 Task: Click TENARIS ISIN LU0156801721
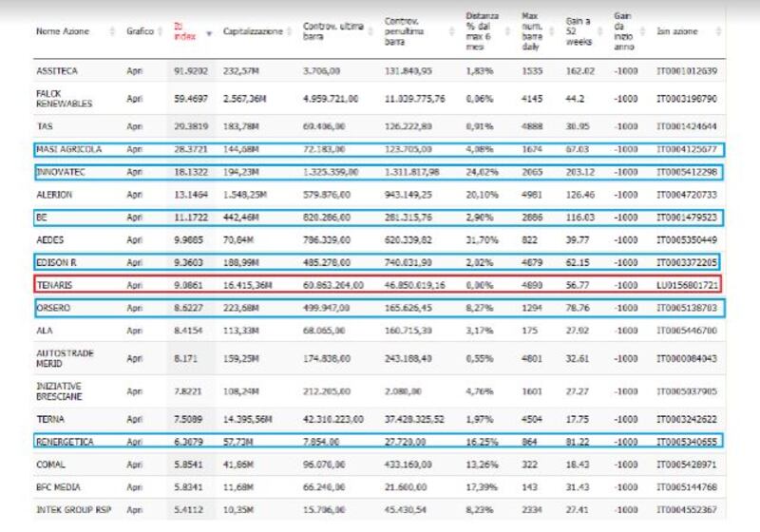pos(687,285)
